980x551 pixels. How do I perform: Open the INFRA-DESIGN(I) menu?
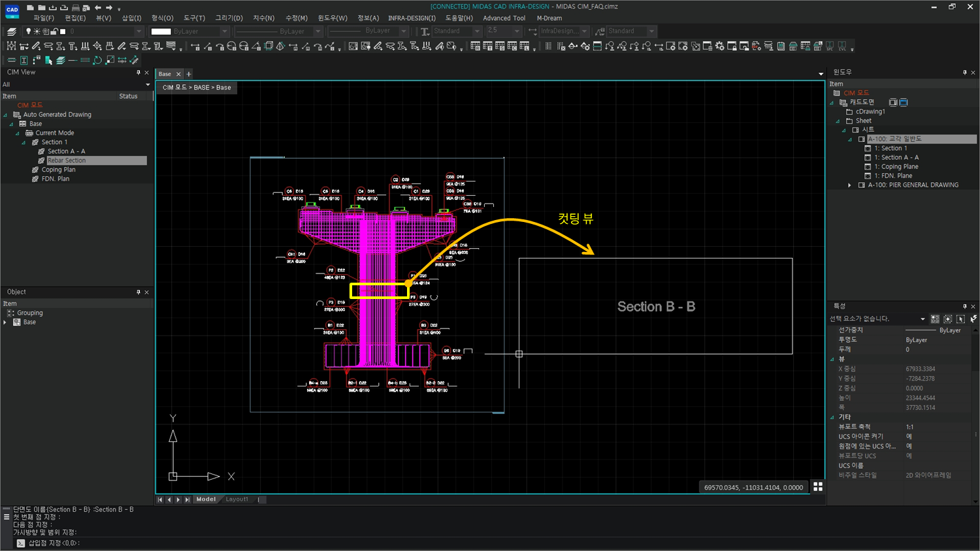point(412,18)
